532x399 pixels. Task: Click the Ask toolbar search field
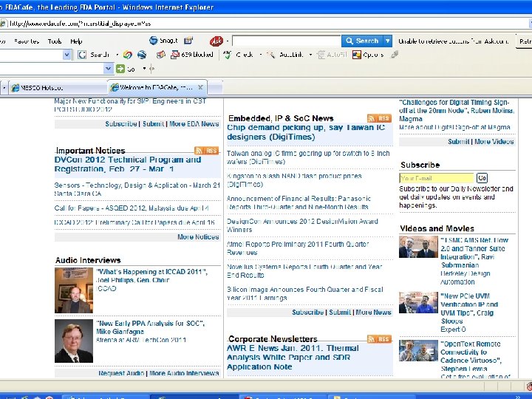pyautogui.click(x=287, y=41)
